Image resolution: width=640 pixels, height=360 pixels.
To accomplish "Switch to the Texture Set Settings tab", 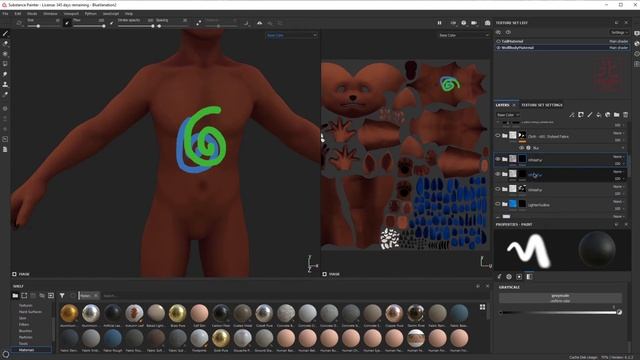I will click(542, 105).
